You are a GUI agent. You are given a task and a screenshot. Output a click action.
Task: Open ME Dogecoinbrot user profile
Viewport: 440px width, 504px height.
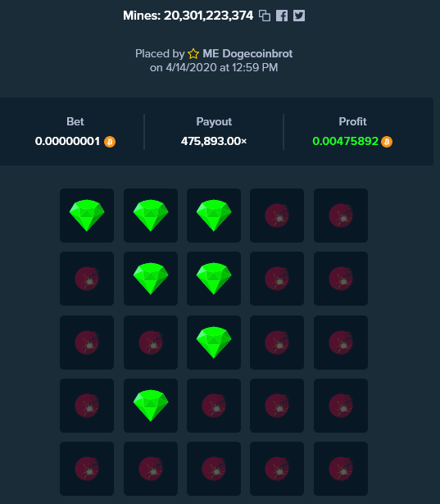[247, 54]
